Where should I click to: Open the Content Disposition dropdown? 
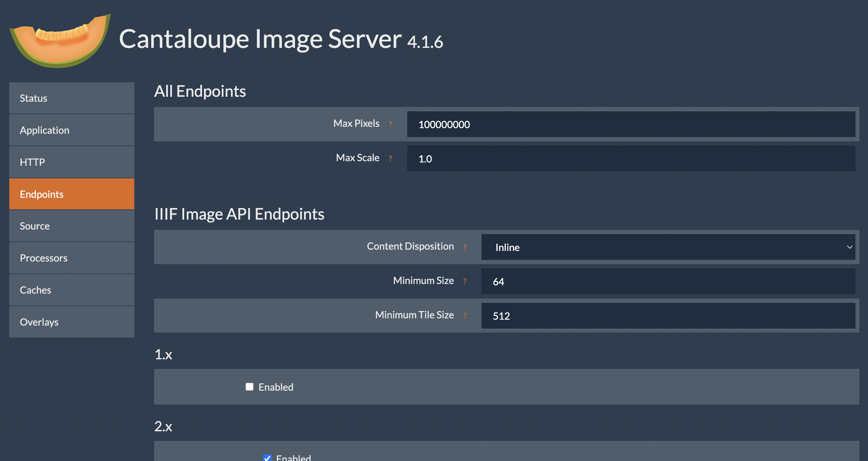(x=668, y=247)
